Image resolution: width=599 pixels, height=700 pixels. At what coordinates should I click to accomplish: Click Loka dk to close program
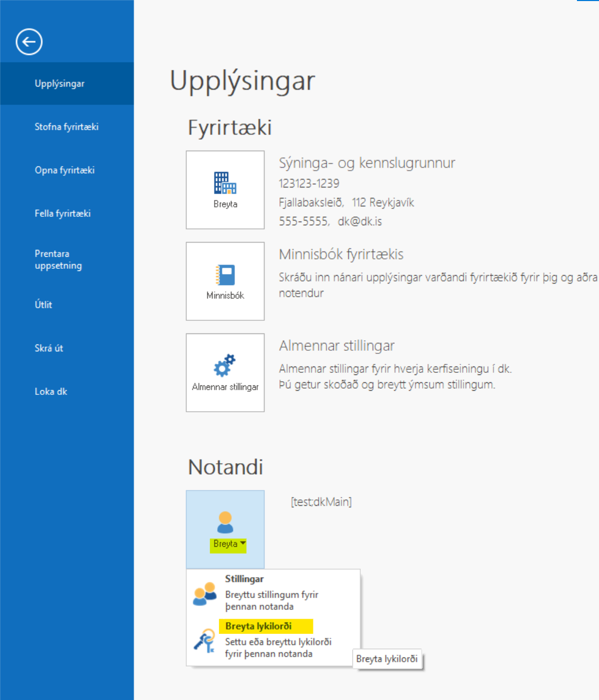(x=51, y=391)
